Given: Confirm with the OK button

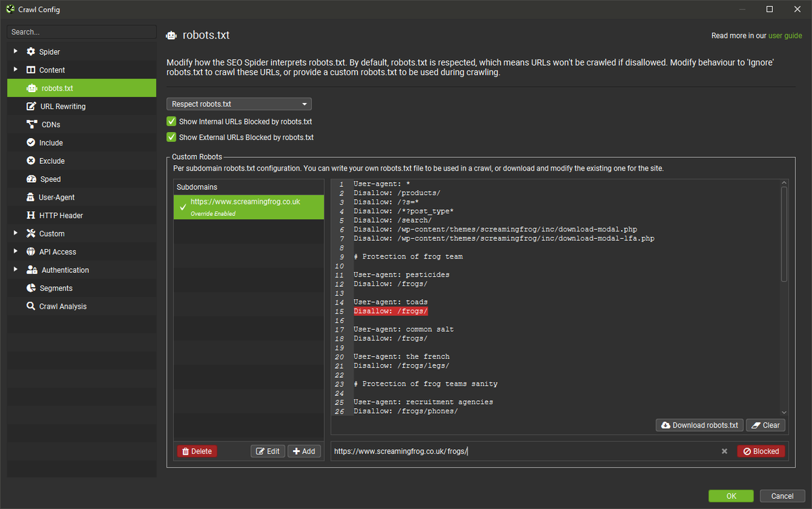Looking at the screenshot, I should [731, 496].
